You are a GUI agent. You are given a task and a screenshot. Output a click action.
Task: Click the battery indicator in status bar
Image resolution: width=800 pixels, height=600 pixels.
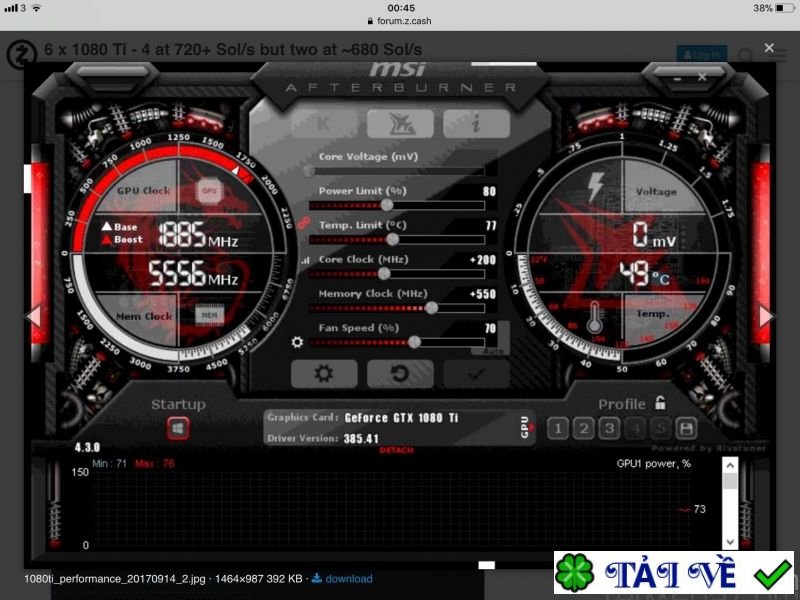785,8
